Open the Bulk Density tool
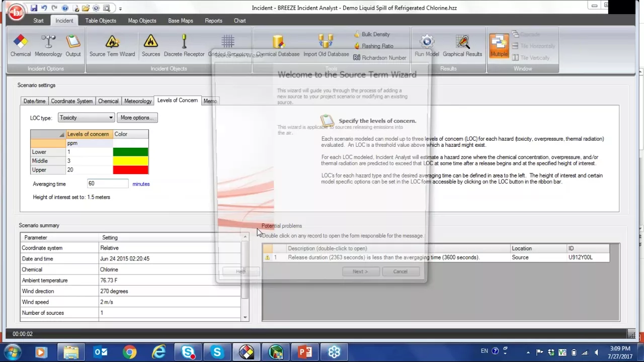644x362 pixels. pyautogui.click(x=372, y=34)
